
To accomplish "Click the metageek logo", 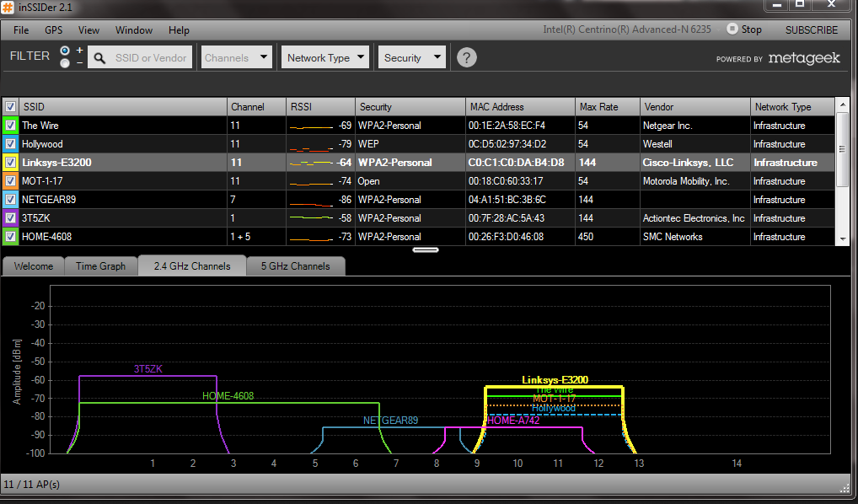I will pos(804,58).
